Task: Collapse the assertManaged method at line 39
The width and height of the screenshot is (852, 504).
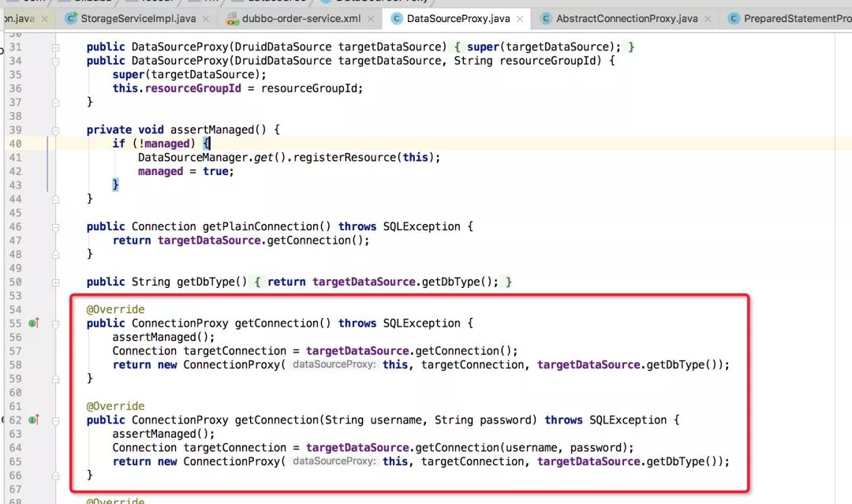Action: pyautogui.click(x=55, y=130)
